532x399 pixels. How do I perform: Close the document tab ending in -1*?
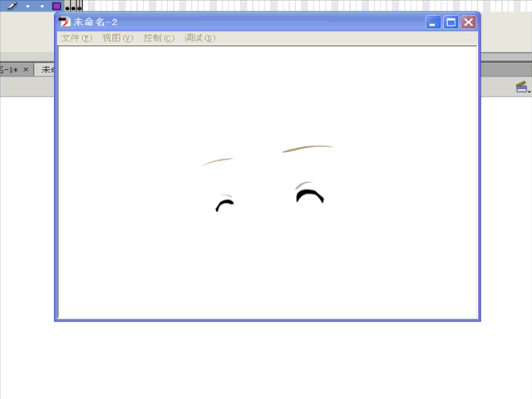[26, 70]
